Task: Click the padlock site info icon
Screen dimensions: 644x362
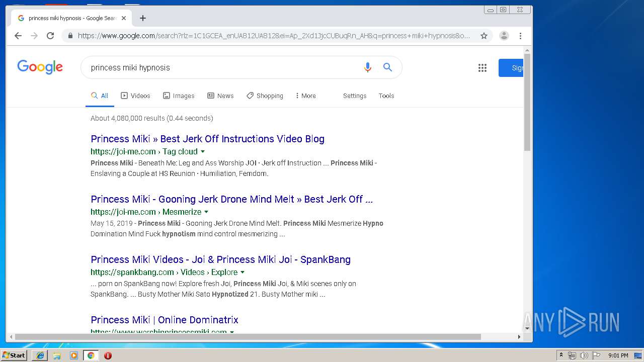Action: coord(70,36)
